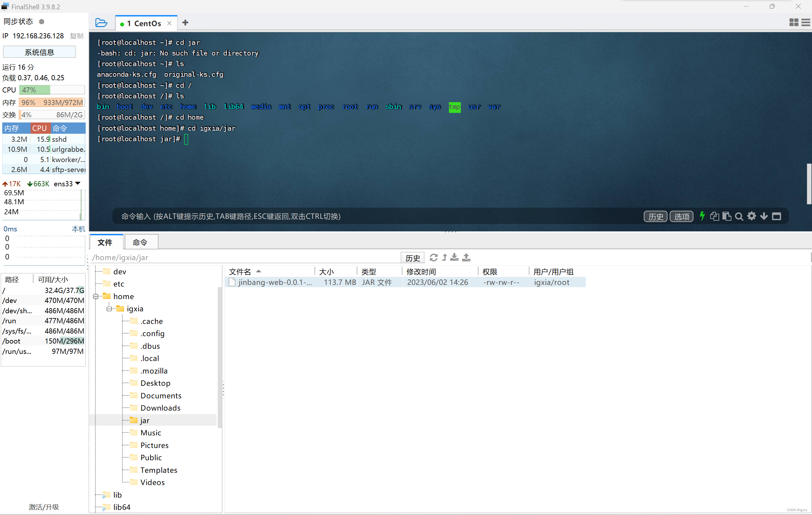Screen dimensions: 812x515
Task: Click the green lightning quick command icon
Action: click(702, 216)
